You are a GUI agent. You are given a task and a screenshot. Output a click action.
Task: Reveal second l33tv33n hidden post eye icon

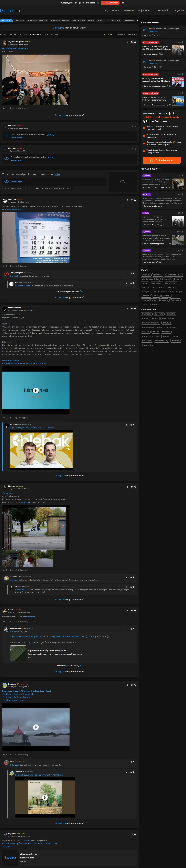(6, 158)
